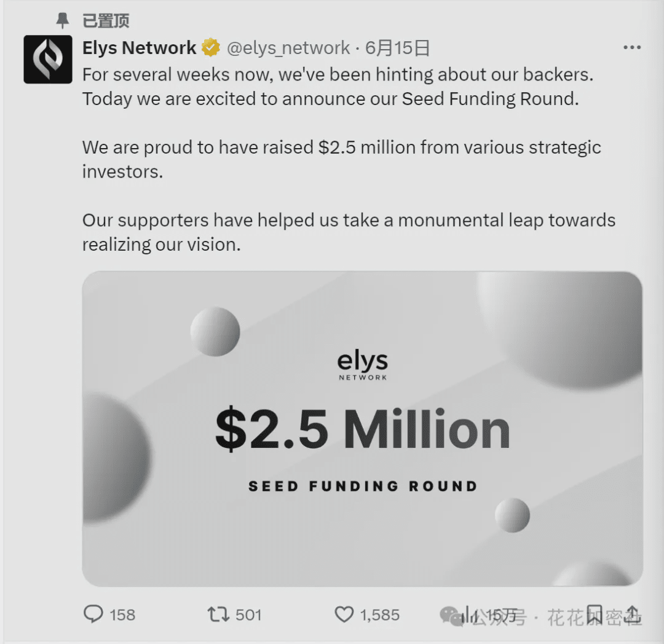Screen dimensions: 664x644
Task: Click the reply speech bubble icon
Action: [93, 614]
